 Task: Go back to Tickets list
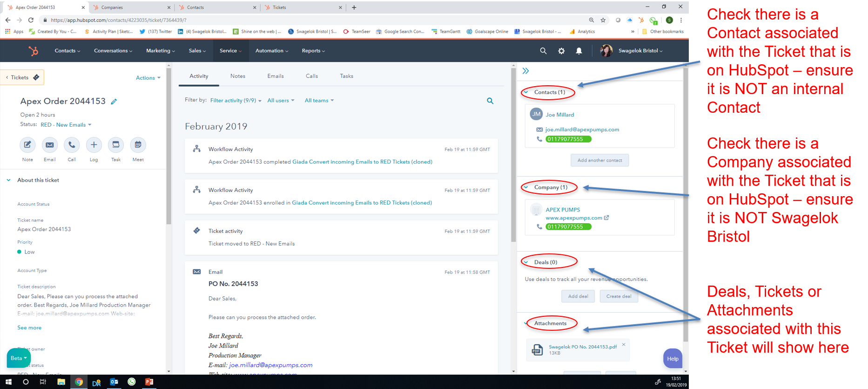(22, 77)
